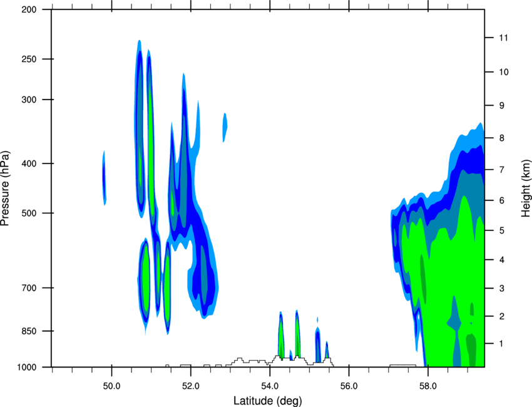This screenshot has height=407, width=532.
Task: Select the 850 pressure tick label
Action: click(29, 331)
